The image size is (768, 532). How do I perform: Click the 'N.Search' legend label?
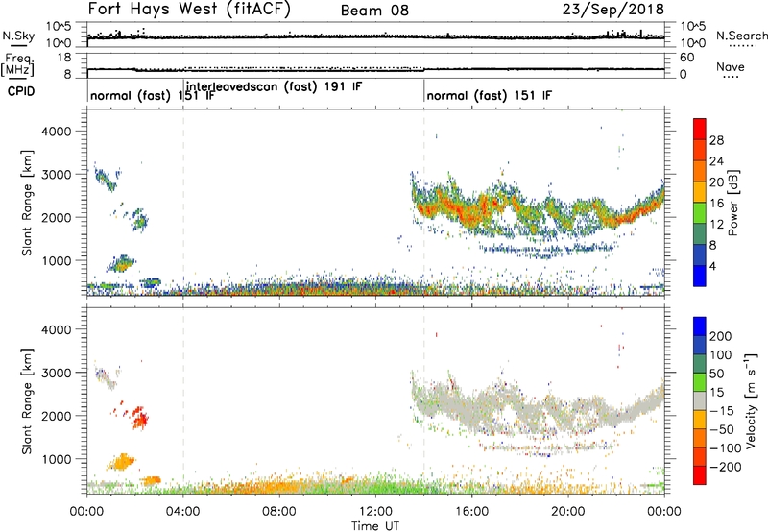coord(741,36)
